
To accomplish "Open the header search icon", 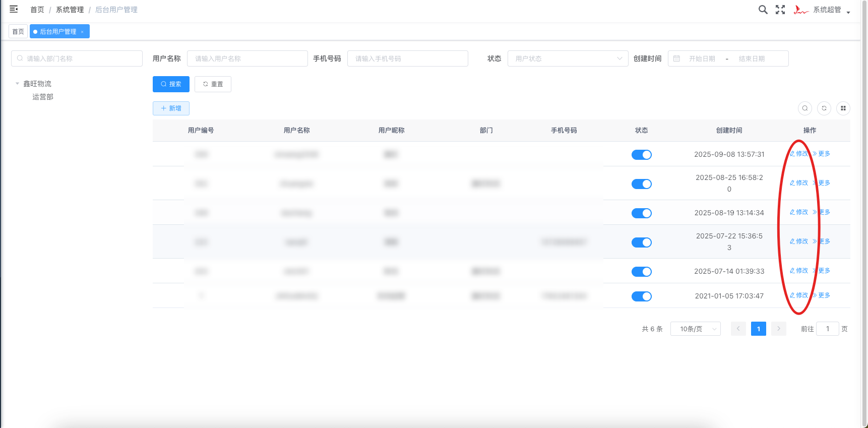I will click(763, 10).
